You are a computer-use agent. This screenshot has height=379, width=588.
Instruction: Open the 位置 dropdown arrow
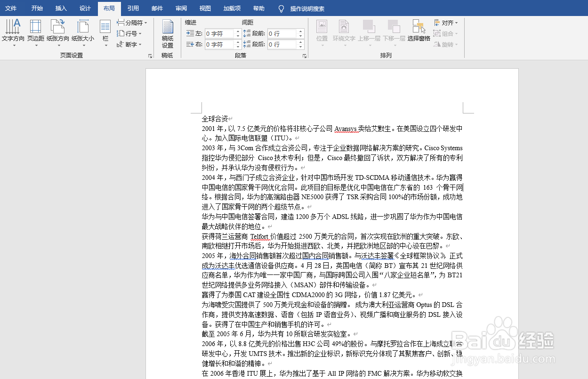pyautogui.click(x=322, y=46)
